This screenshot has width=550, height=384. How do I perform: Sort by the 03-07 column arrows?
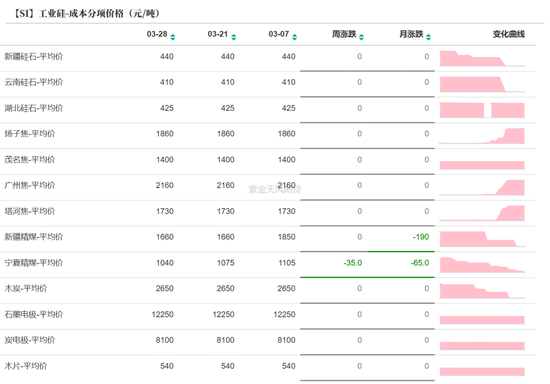295,37
